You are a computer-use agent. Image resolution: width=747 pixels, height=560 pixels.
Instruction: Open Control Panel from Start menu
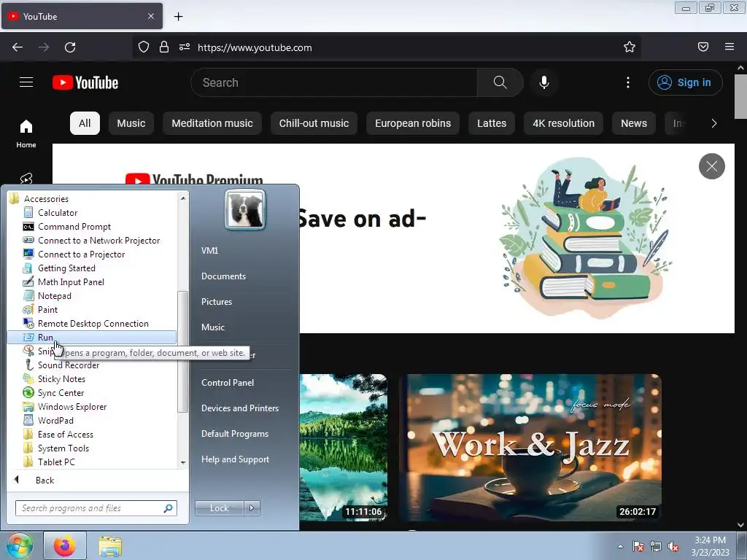228,383
